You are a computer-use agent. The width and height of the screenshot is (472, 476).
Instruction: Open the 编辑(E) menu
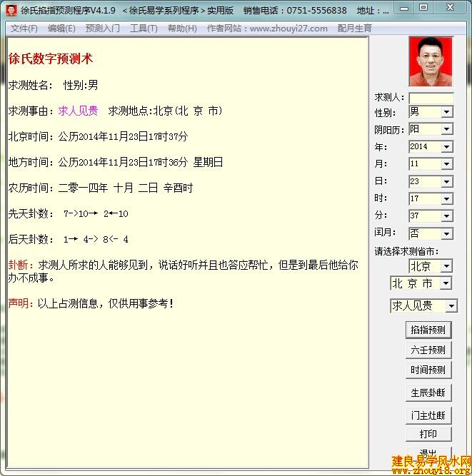(61, 29)
